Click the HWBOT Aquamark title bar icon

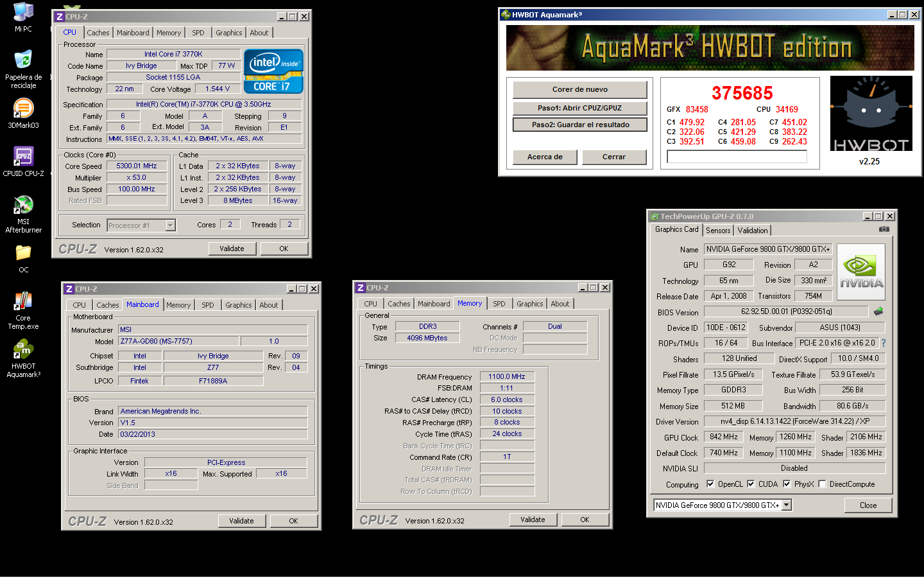pyautogui.click(x=506, y=15)
